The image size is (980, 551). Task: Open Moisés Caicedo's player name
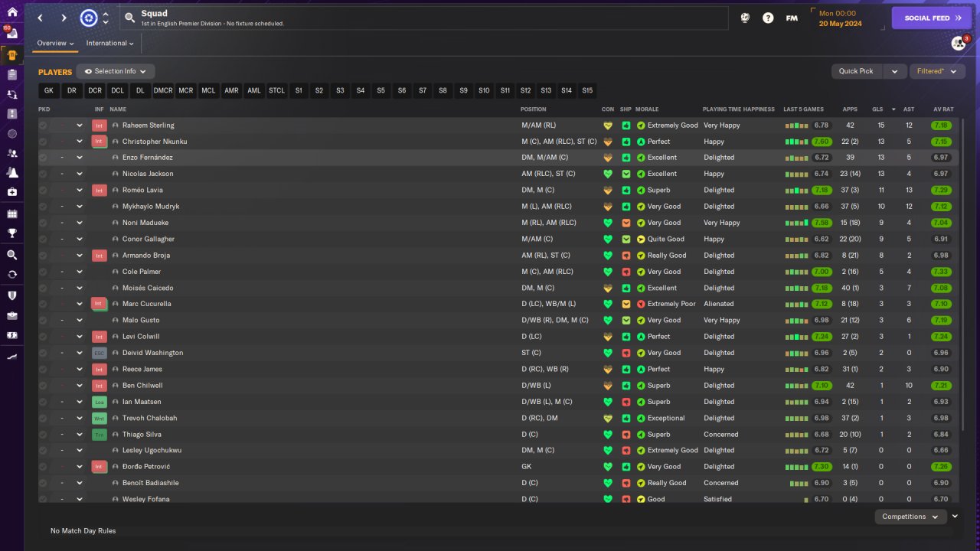[148, 288]
